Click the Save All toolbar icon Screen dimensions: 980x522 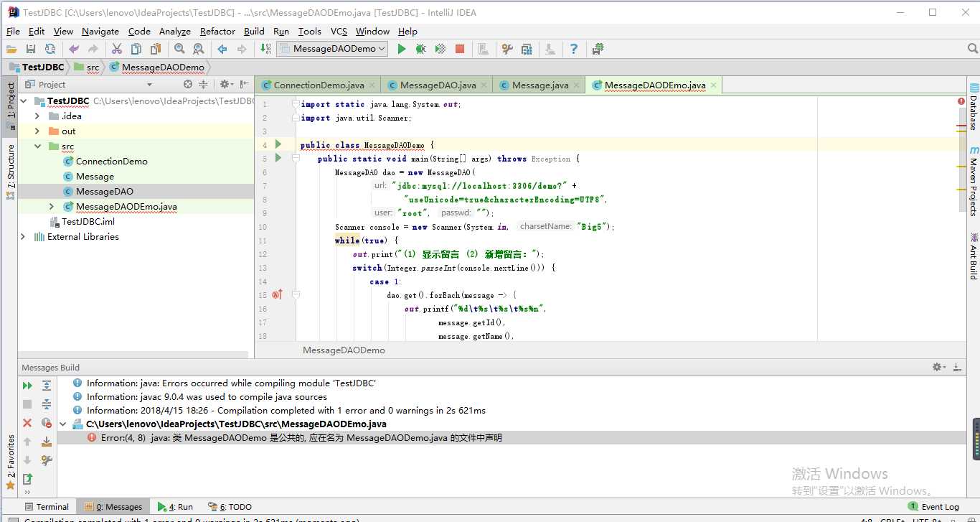point(31,49)
